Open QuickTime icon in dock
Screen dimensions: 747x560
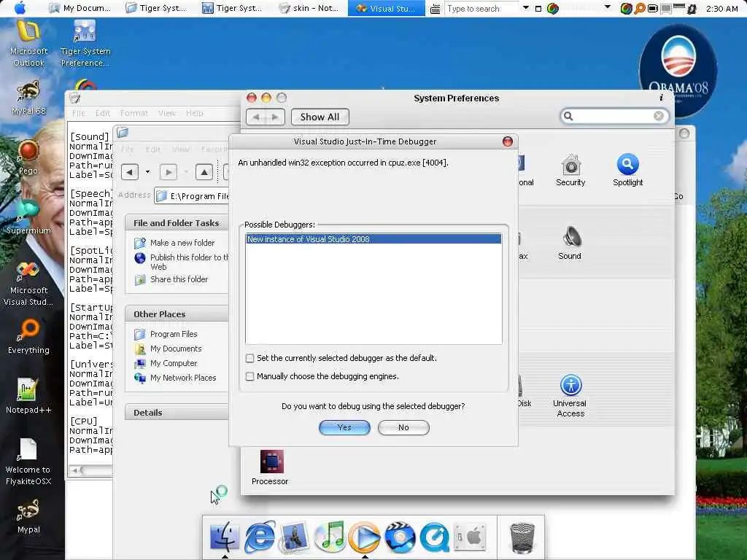coord(435,537)
